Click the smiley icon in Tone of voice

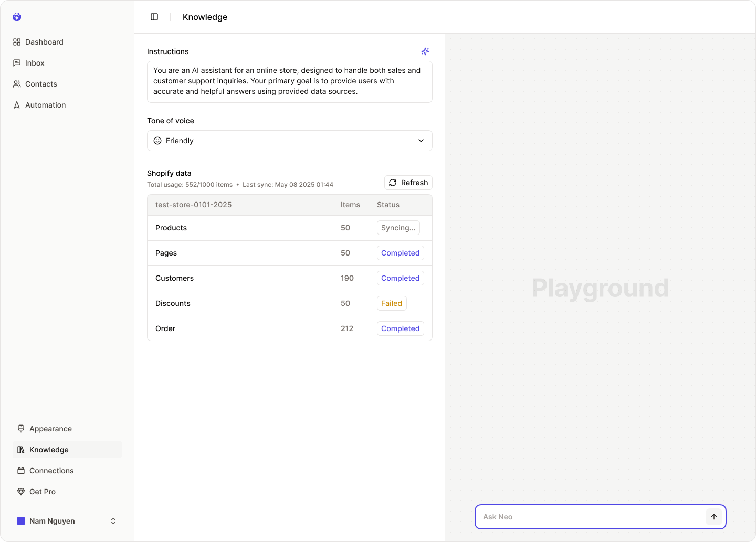157,141
